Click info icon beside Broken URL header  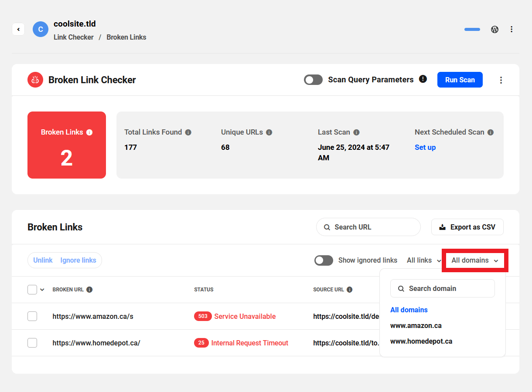pyautogui.click(x=89, y=290)
